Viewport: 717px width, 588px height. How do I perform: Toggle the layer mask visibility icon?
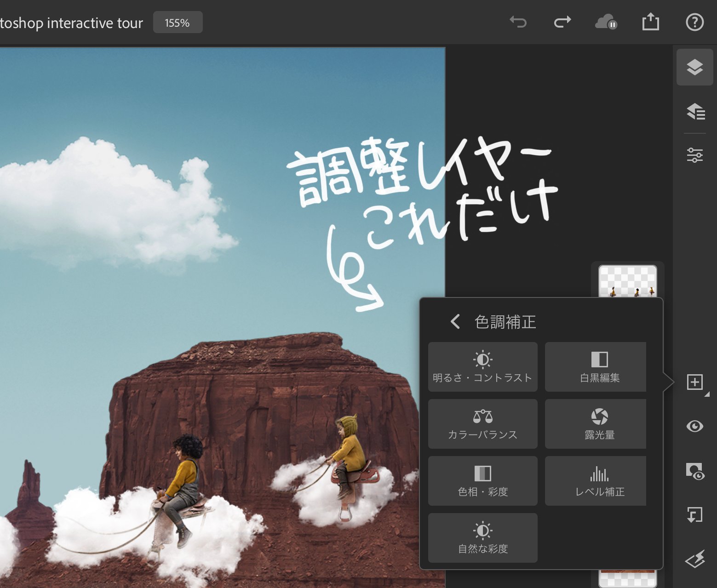(695, 471)
